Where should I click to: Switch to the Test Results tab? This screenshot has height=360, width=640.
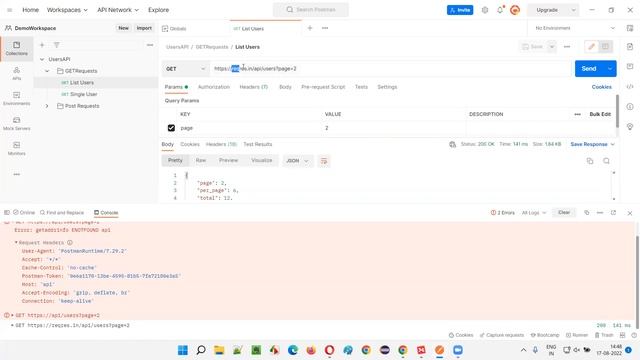point(258,144)
